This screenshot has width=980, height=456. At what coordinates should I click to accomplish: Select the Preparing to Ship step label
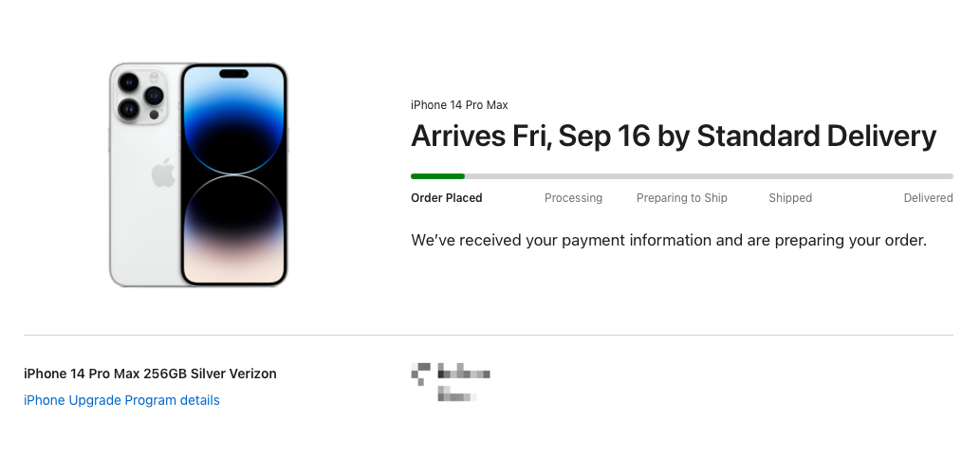pos(682,198)
